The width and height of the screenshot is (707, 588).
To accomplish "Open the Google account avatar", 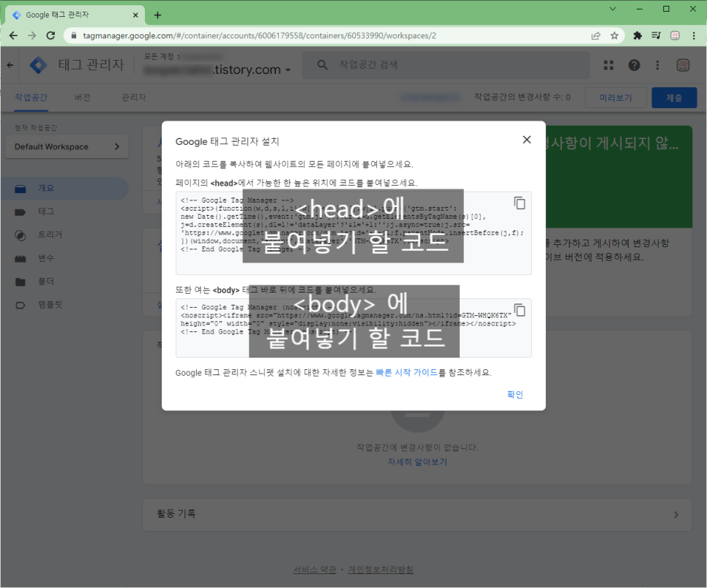I will click(x=683, y=65).
